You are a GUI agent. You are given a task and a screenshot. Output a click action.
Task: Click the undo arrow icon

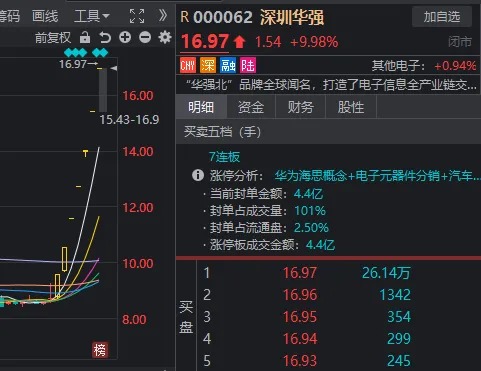[105, 37]
